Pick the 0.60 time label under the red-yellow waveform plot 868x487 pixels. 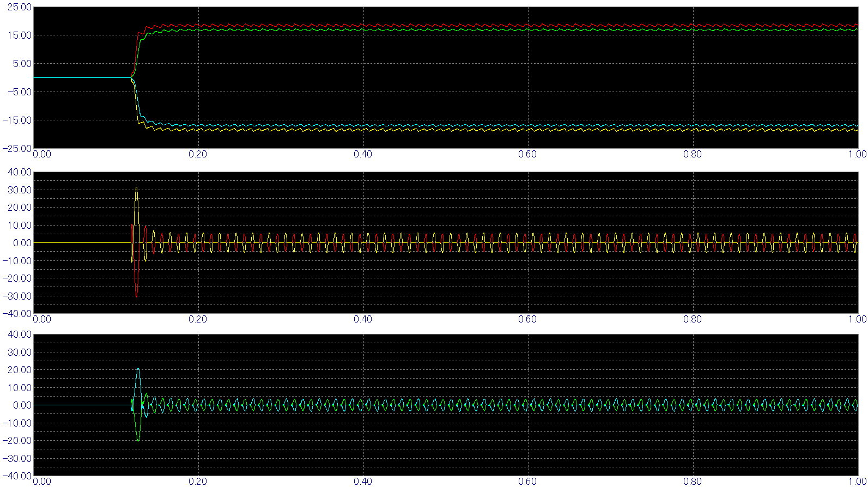(x=527, y=319)
